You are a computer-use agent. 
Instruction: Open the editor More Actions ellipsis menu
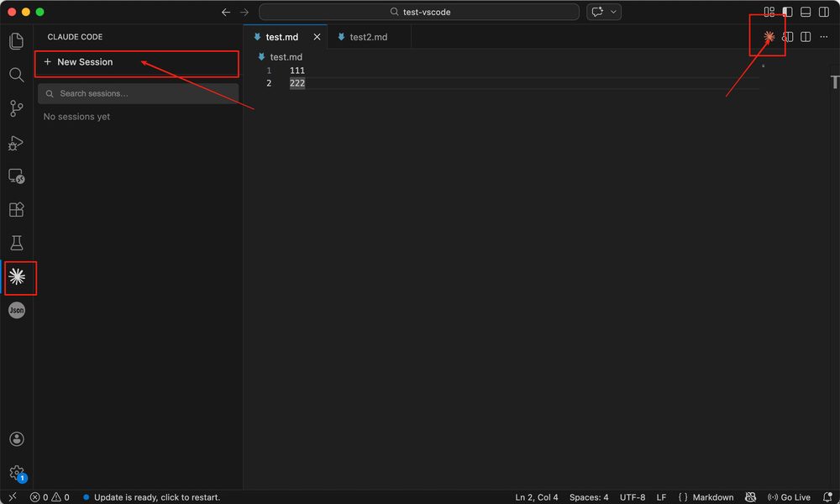coord(823,37)
